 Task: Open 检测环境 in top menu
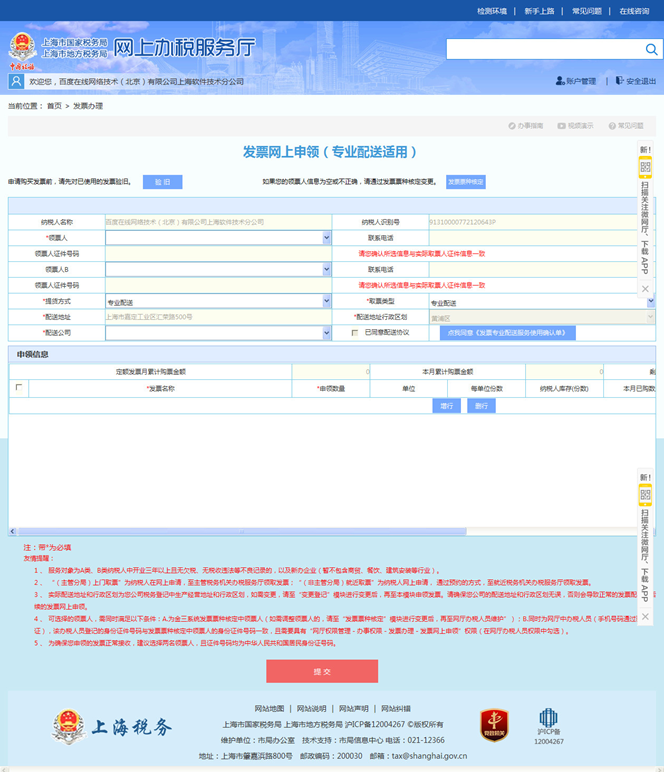point(491,11)
